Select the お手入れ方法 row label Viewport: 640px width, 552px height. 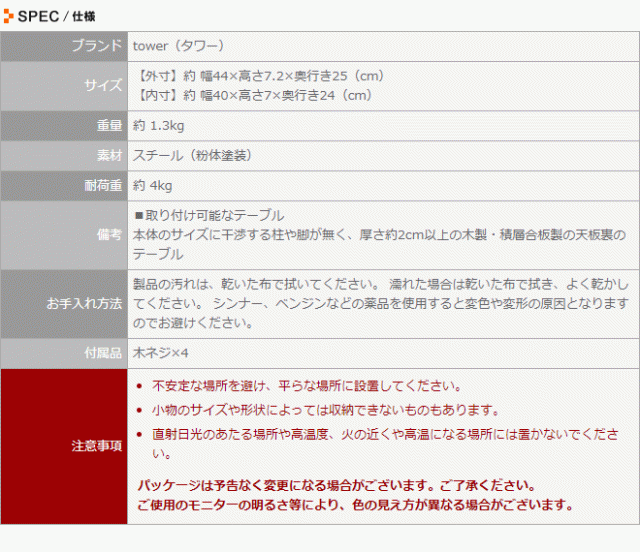(84, 304)
